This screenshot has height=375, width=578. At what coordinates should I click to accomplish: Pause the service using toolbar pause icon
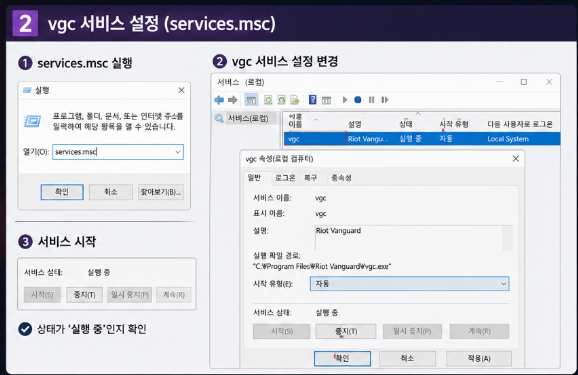click(x=371, y=100)
